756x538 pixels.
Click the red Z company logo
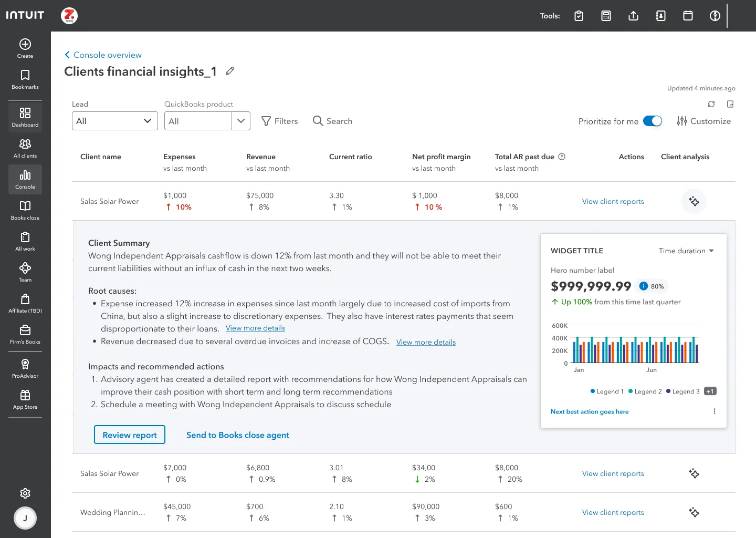click(69, 16)
